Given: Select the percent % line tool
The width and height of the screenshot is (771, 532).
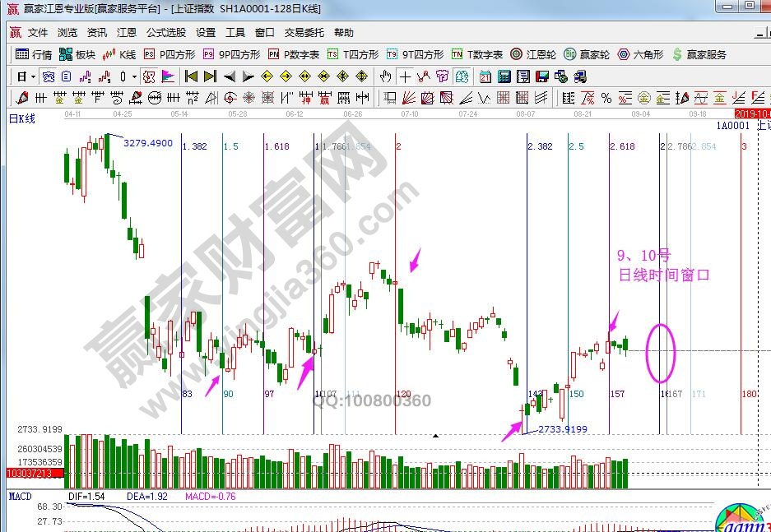Looking at the screenshot, I should [606, 98].
